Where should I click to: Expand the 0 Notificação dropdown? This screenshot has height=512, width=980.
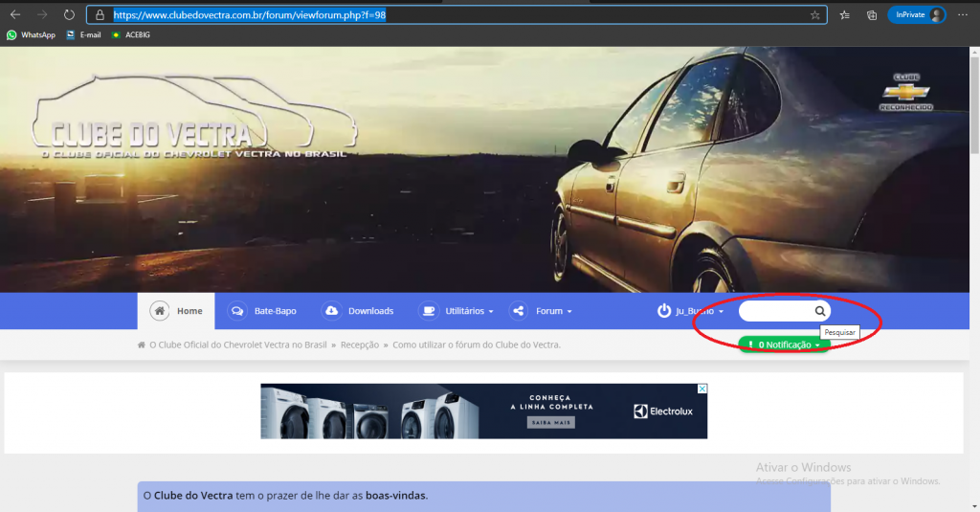coord(784,345)
